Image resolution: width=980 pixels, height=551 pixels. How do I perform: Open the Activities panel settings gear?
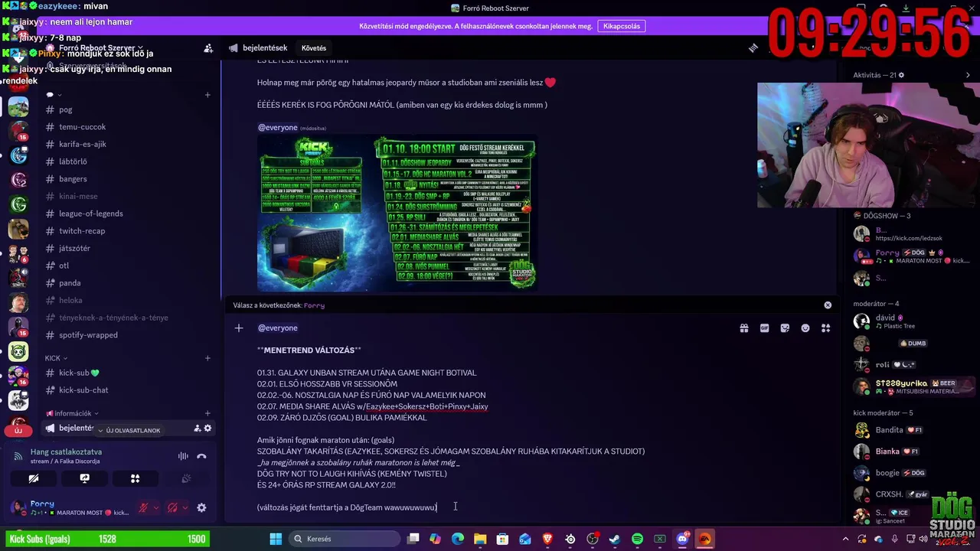pyautogui.click(x=900, y=75)
